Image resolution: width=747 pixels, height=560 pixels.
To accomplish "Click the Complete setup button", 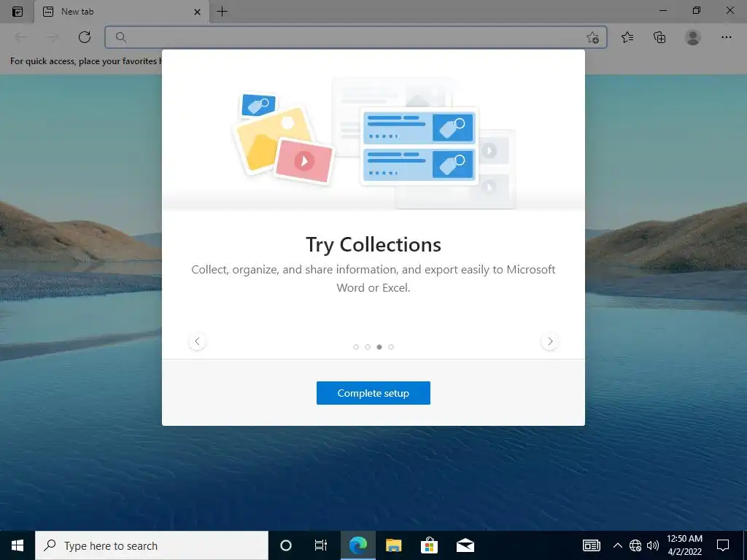I will tap(373, 393).
